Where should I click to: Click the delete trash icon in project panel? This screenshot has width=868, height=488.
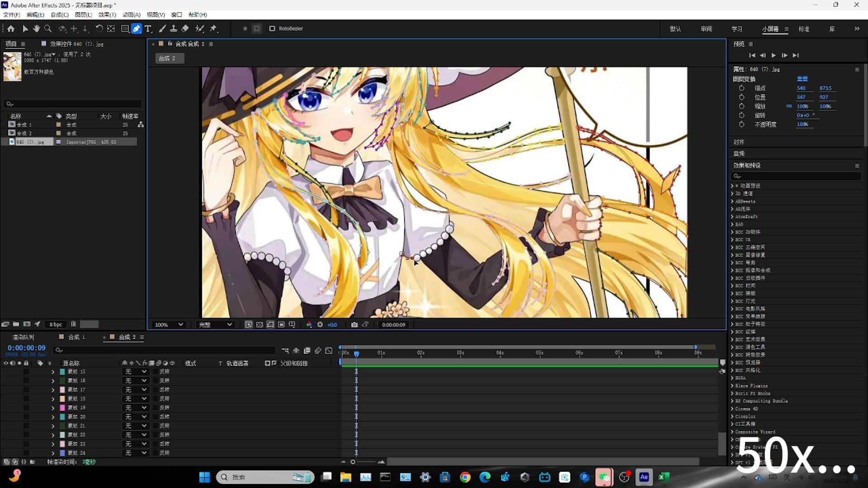pyautogui.click(x=73, y=324)
